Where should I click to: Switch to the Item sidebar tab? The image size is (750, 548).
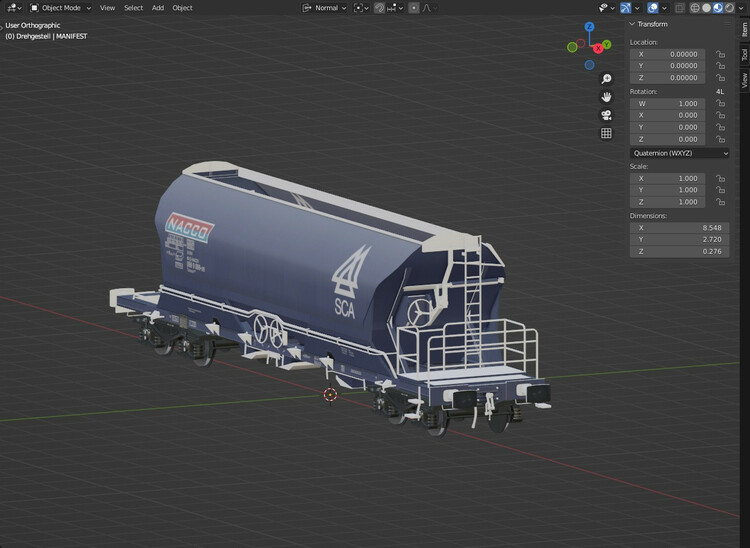(744, 30)
